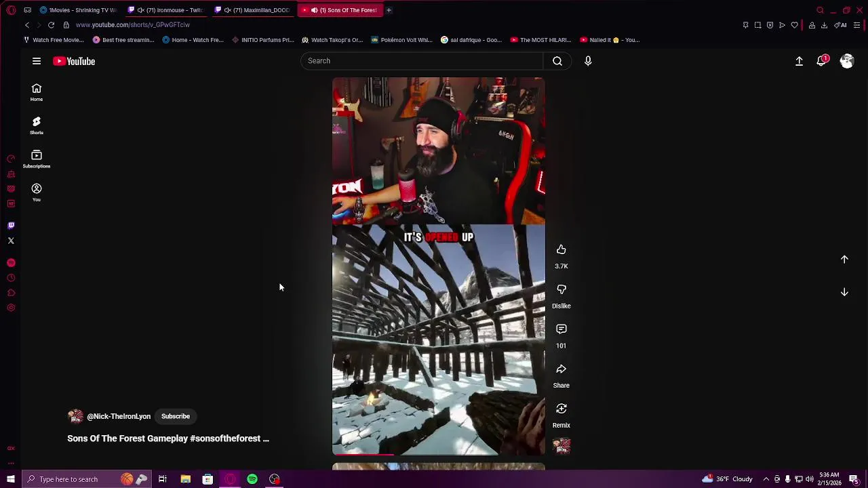Open sal dafrique Google bookmark
The width and height of the screenshot is (868, 488).
pos(471,40)
